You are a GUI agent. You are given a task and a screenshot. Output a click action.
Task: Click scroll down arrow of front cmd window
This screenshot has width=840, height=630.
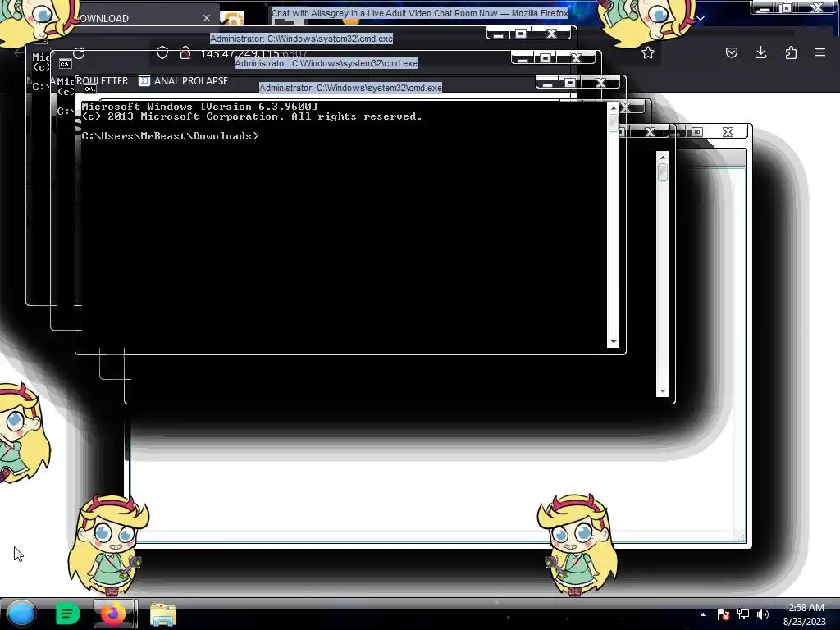click(614, 342)
